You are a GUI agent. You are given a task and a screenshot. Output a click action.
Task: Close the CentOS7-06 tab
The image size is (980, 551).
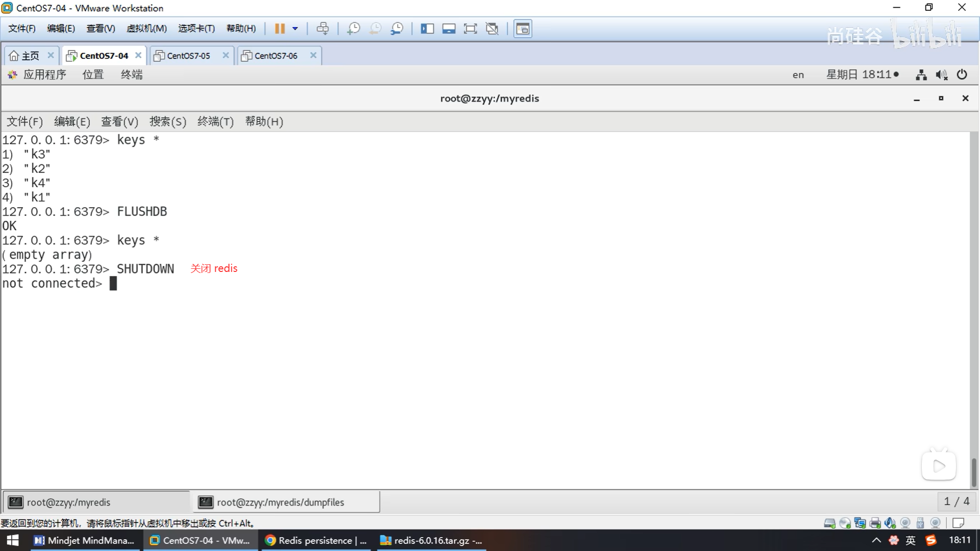click(313, 55)
